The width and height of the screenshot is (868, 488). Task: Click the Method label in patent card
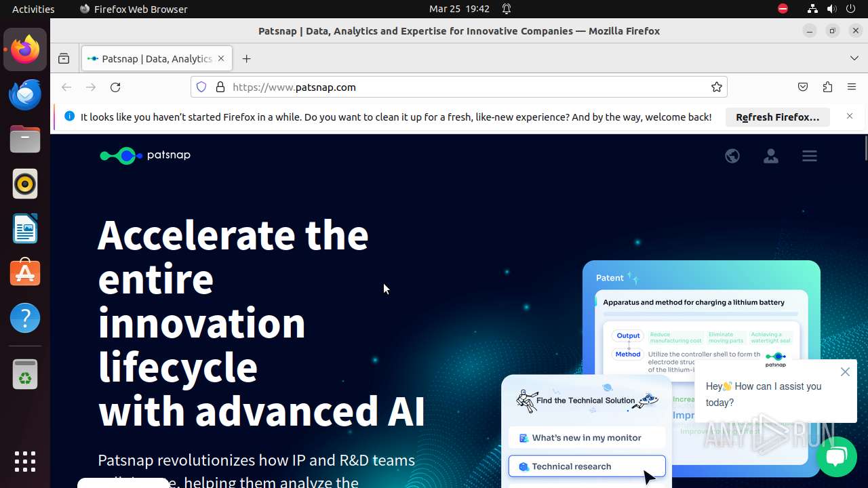(x=628, y=354)
